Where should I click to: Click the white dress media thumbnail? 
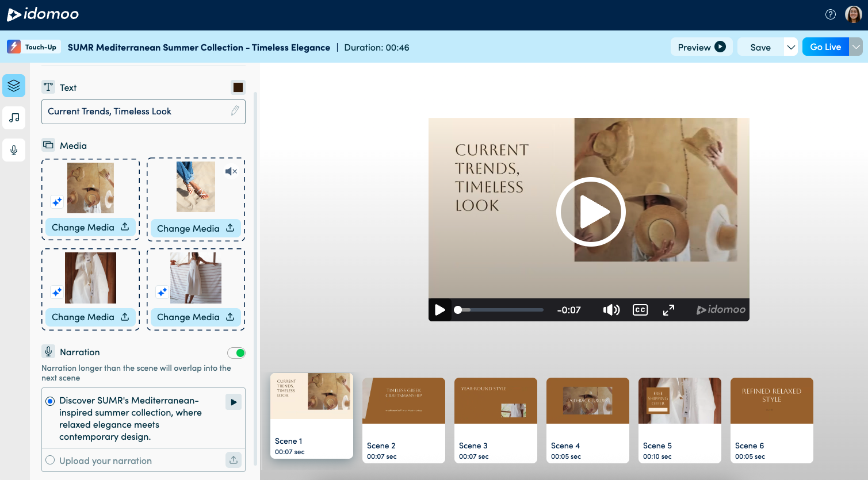coord(90,278)
